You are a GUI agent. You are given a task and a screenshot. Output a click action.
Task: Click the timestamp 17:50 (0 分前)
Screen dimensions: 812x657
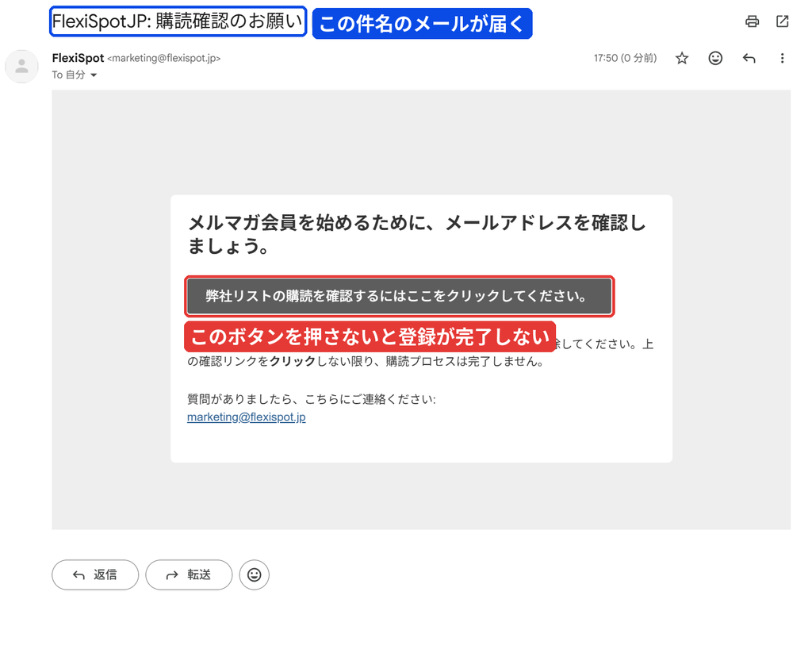[x=625, y=58]
